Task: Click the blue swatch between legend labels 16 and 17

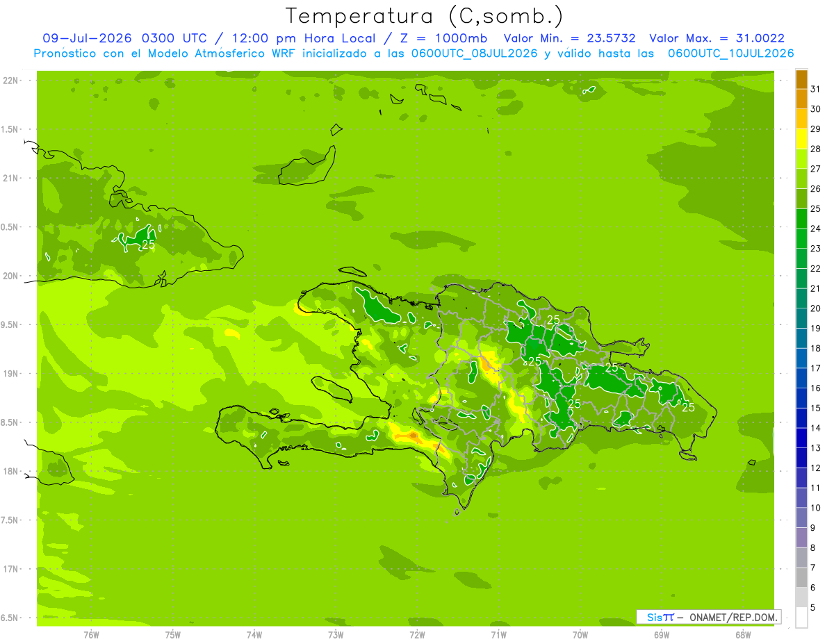Action: [801, 378]
